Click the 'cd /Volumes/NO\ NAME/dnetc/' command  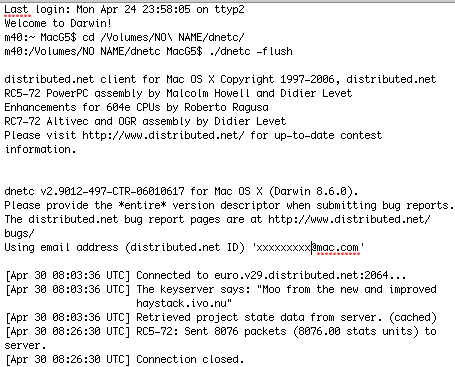point(163,37)
